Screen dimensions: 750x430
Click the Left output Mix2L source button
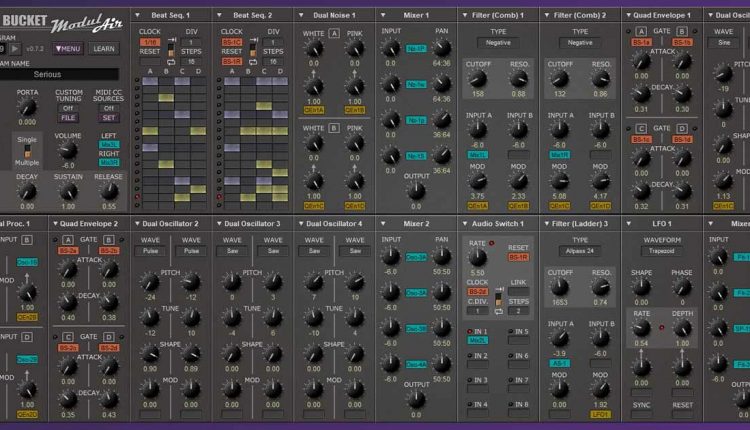coord(109,144)
